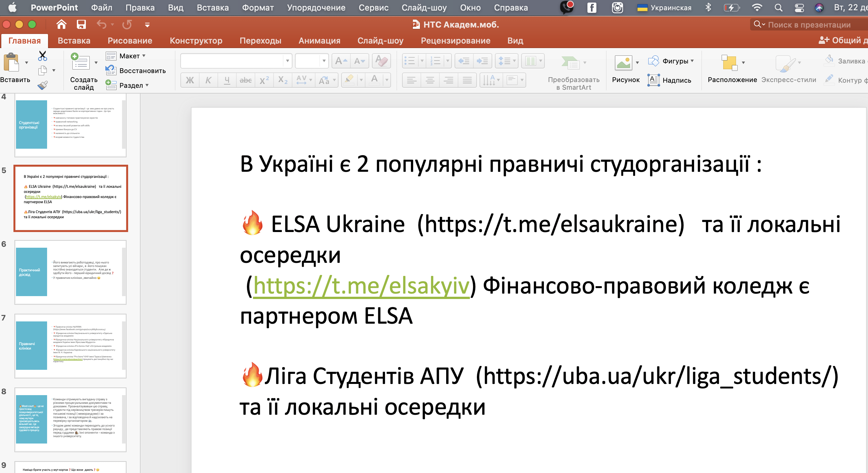Decrease font size
The image size is (868, 473).
[360, 61]
